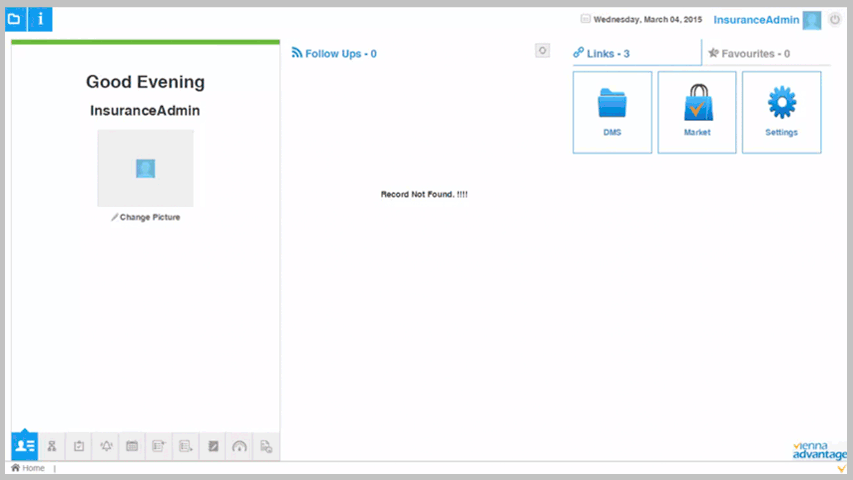Open the clipboard tasks tab icon
The height and width of the screenshot is (480, 853).
79,446
